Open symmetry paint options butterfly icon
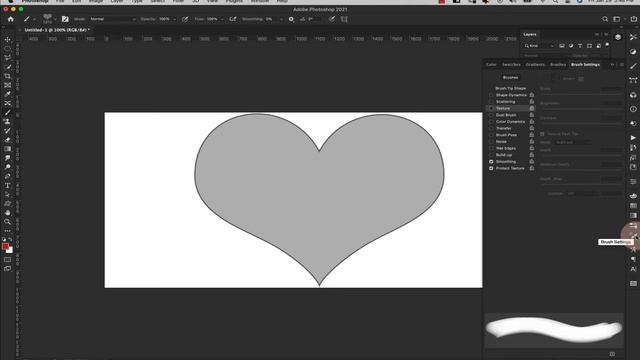Viewport: 640px width, 360px height. pyautogui.click(x=344, y=19)
